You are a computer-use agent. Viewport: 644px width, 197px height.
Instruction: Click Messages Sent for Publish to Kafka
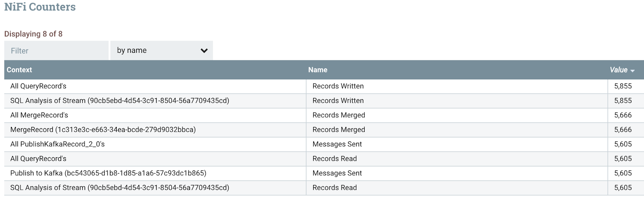click(337, 173)
